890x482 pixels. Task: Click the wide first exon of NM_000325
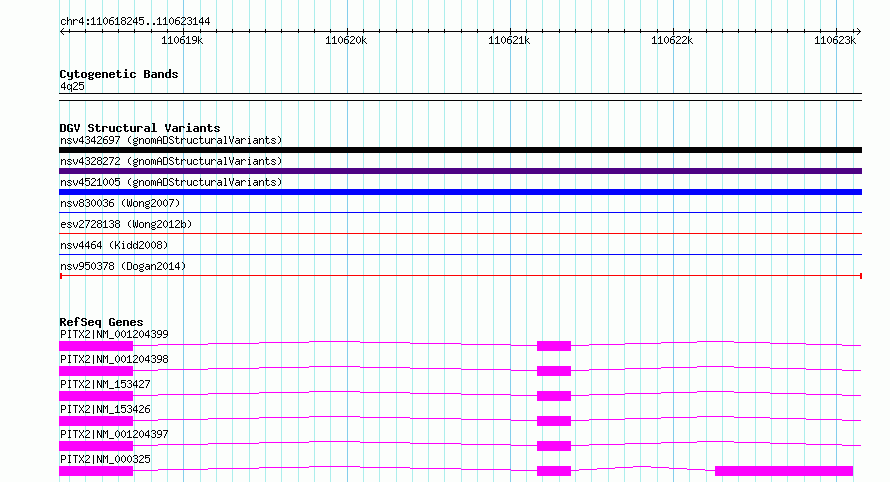96,471
